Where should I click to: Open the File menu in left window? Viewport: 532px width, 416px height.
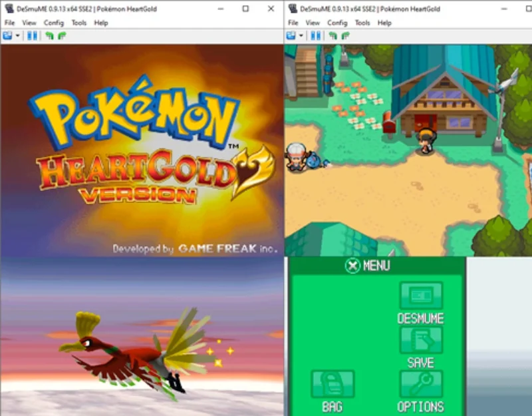[x=9, y=23]
